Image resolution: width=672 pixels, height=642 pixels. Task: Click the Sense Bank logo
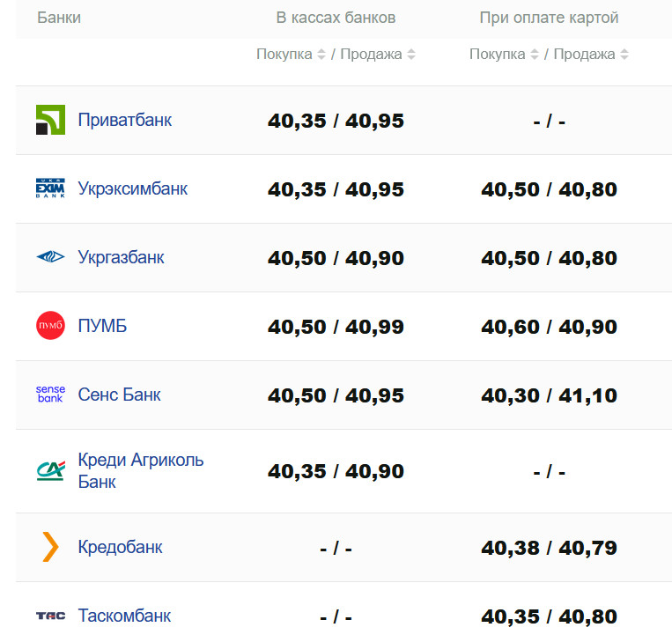[50, 395]
